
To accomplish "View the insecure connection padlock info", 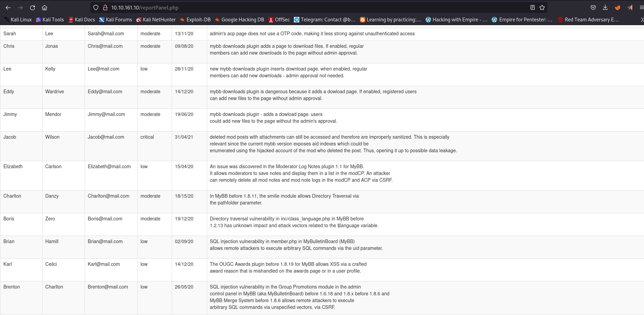I will (105, 7).
